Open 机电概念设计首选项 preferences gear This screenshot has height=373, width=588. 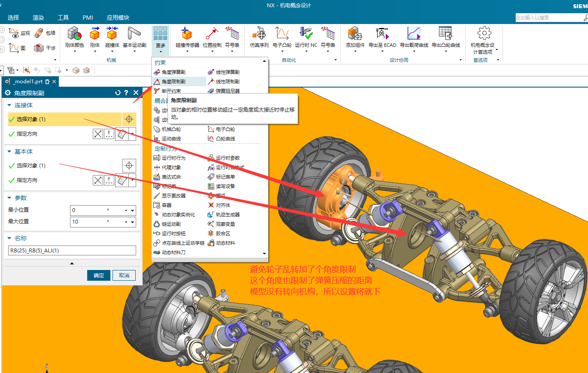pos(484,33)
